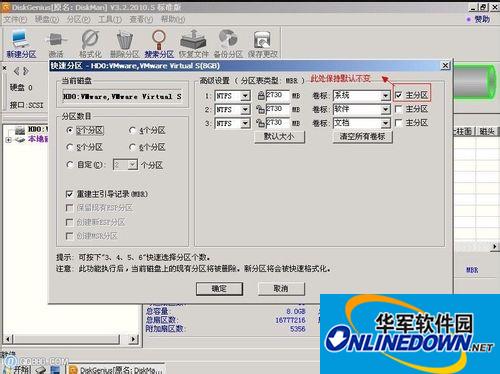Click the 格式化 toolbar icon
500x374 pixels.
click(90, 43)
